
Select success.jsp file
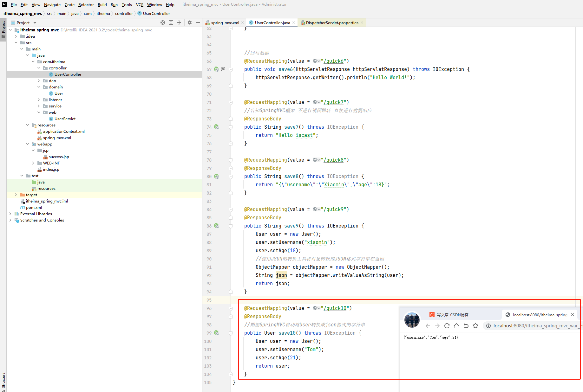59,157
